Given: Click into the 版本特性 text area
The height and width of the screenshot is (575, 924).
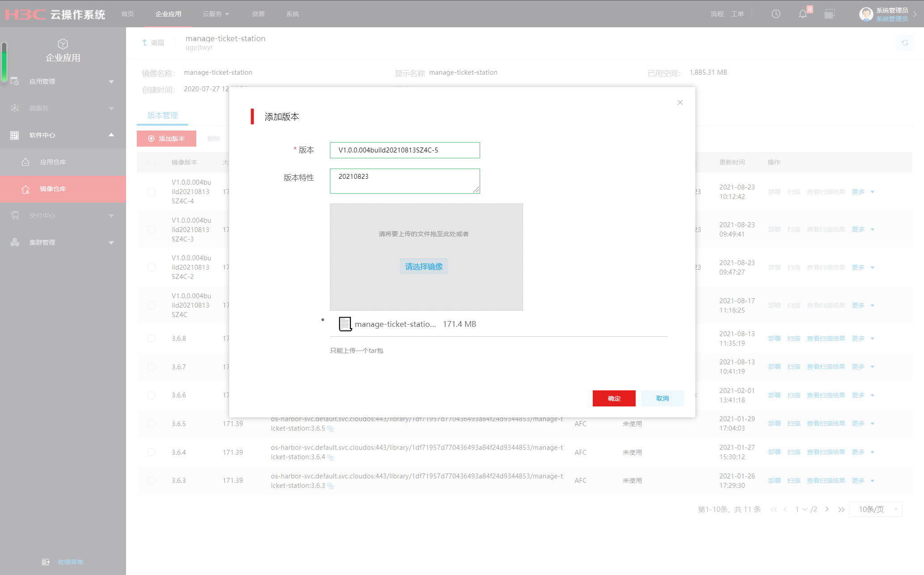Looking at the screenshot, I should pos(405,181).
